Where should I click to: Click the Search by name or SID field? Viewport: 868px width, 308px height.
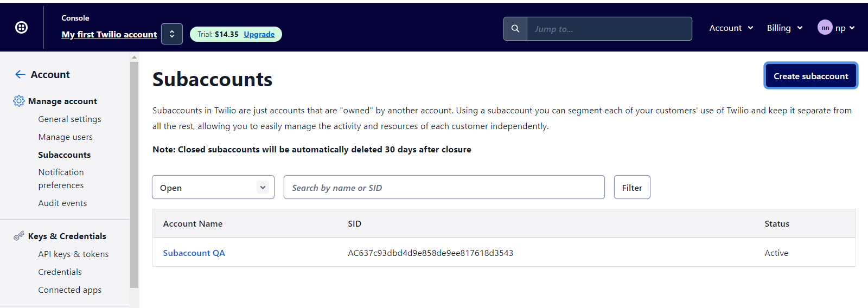[444, 188]
